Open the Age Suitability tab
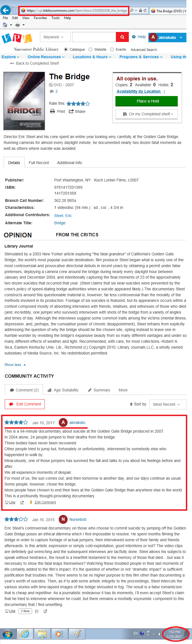Image resolution: width=192 pixels, height=644 pixels. (x=63, y=390)
